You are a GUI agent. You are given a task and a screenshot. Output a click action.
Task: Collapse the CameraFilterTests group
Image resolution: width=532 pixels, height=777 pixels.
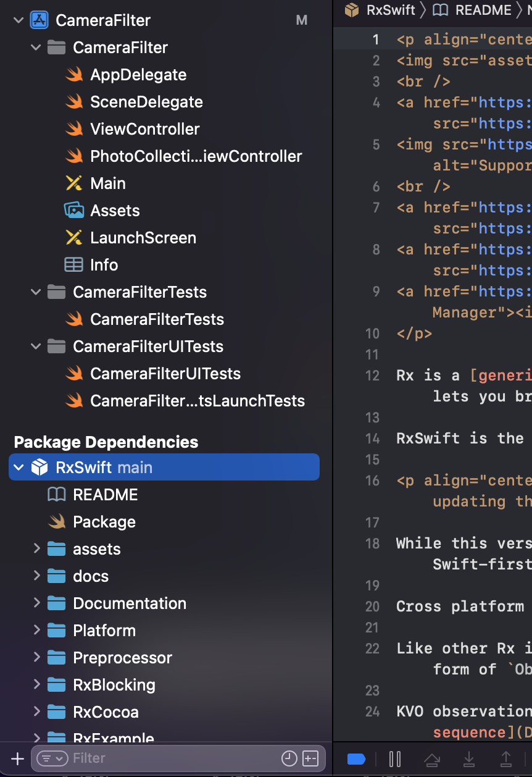(36, 292)
